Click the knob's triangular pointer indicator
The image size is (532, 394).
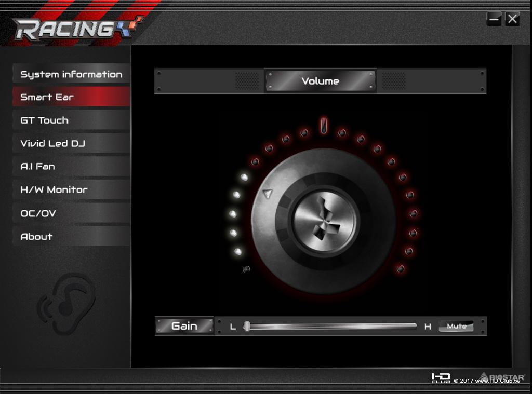coord(268,194)
